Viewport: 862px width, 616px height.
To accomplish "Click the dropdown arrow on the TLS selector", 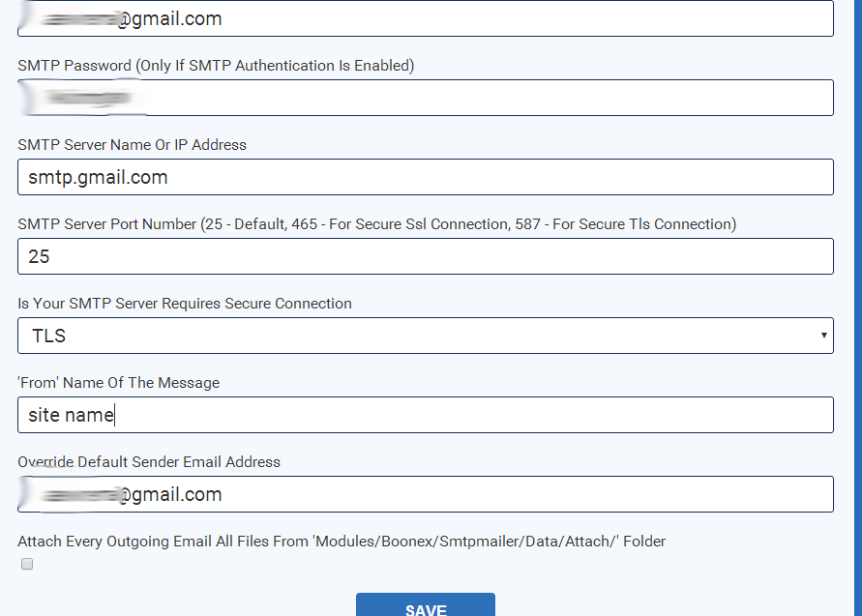I will coord(823,336).
